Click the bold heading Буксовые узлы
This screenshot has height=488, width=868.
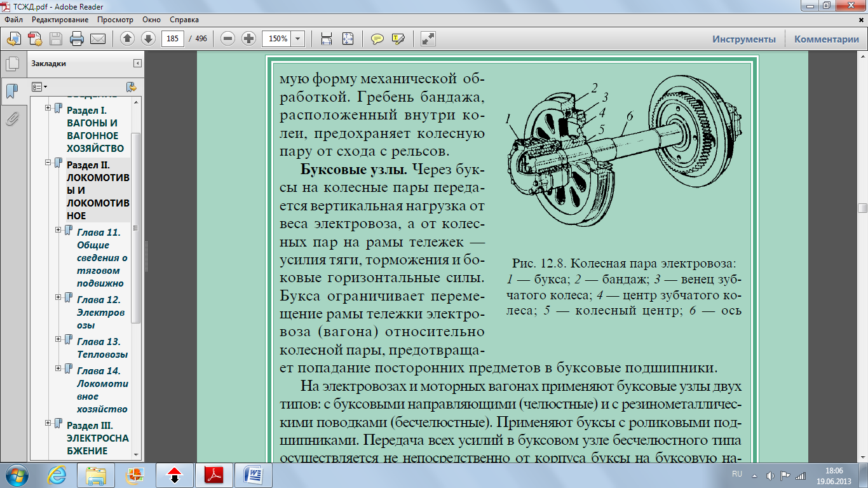[x=355, y=170]
